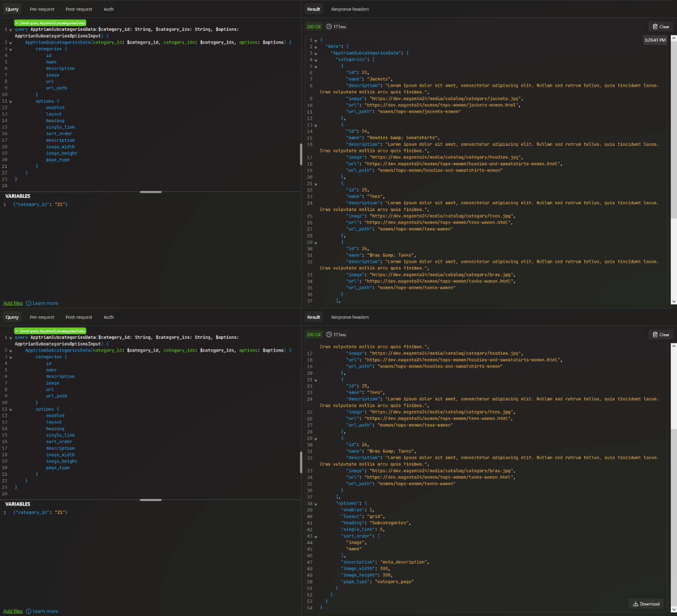Open the Response headers tab in the upper result pane
This screenshot has height=616, width=677.
click(x=350, y=9)
